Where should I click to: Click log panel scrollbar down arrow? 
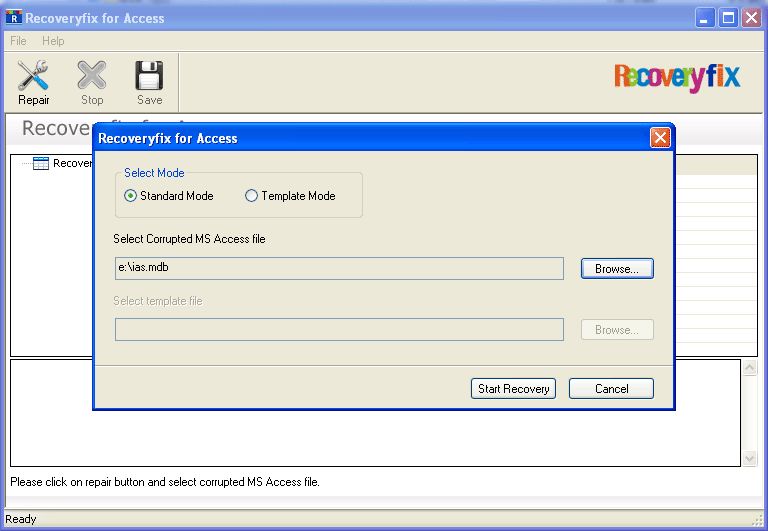tap(750, 459)
